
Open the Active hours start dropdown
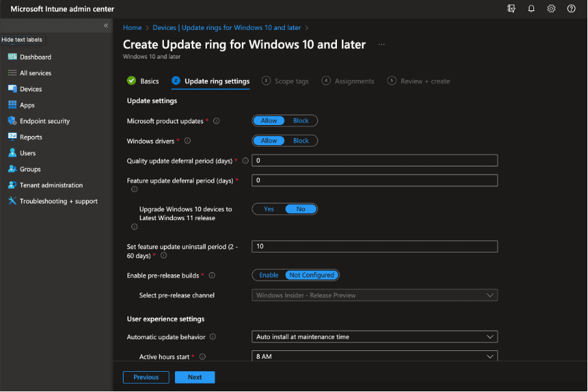point(375,356)
